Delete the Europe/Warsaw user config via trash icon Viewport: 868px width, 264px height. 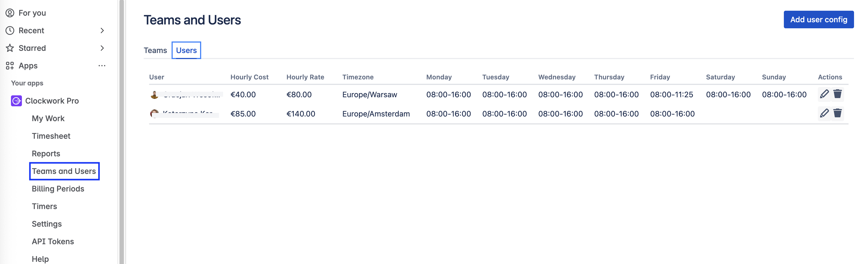click(837, 94)
